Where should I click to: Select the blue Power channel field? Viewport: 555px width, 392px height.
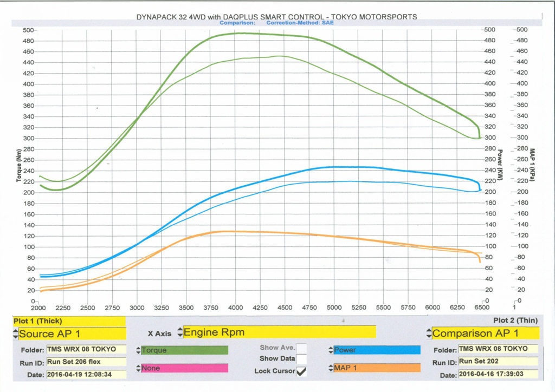(x=377, y=350)
